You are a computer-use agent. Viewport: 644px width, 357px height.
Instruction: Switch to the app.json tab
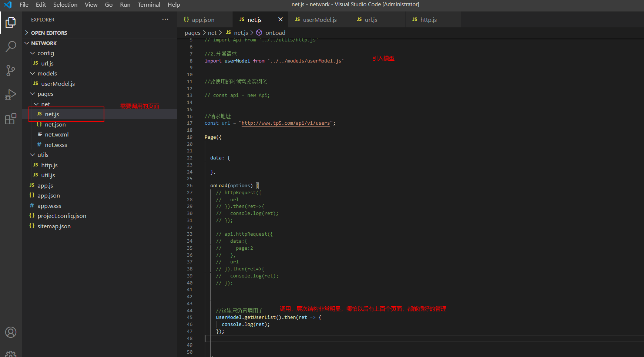tap(205, 20)
